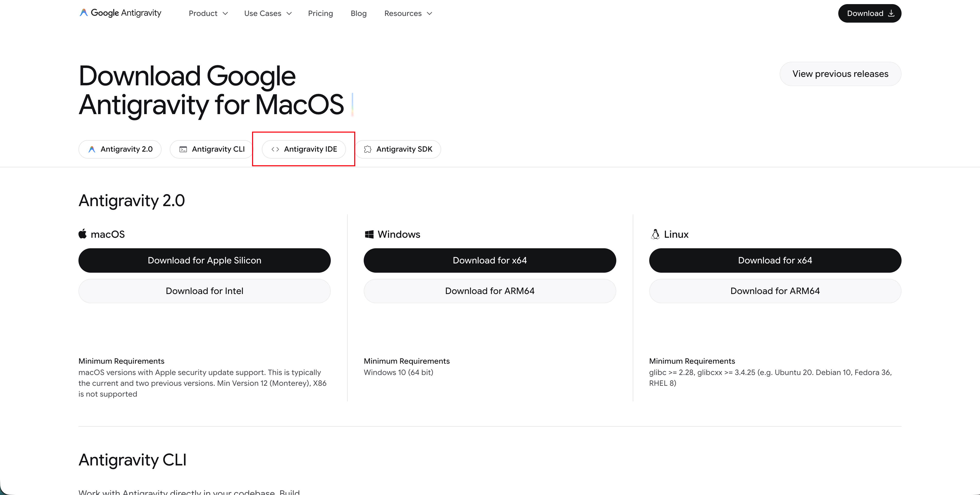Click View previous releases
Image resolution: width=980 pixels, height=495 pixels.
coord(840,74)
